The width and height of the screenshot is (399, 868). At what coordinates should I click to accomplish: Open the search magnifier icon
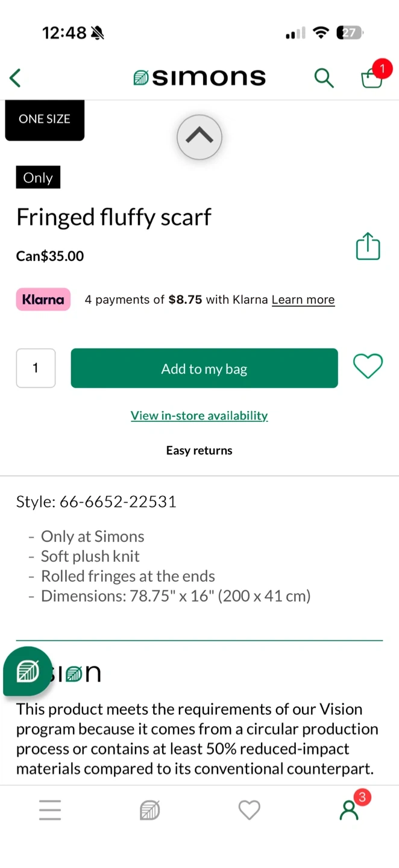pyautogui.click(x=324, y=78)
